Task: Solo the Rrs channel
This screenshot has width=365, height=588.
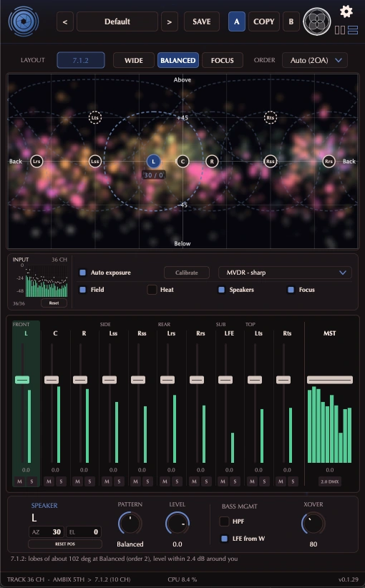Action: [x=206, y=481]
